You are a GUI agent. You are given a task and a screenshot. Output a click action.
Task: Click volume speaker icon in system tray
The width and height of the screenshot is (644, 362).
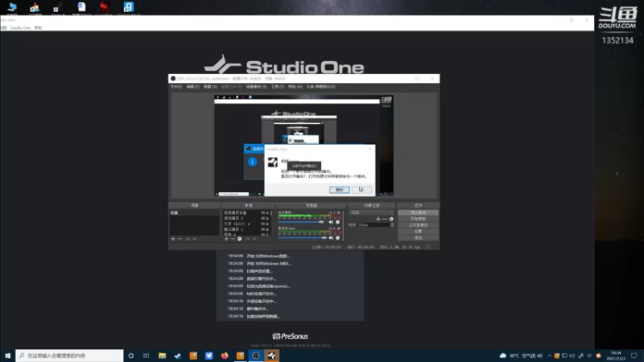(572, 356)
